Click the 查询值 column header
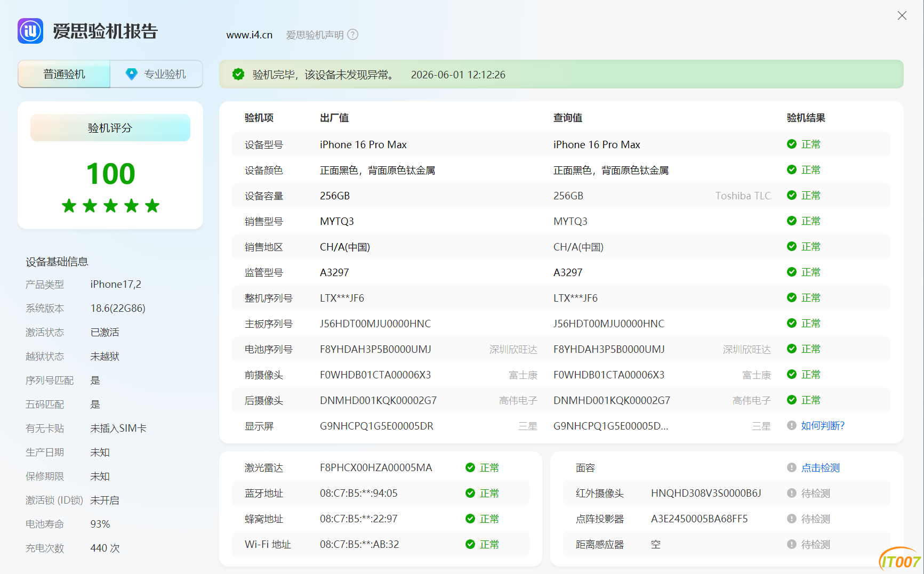Image resolution: width=924 pixels, height=574 pixels. (568, 118)
